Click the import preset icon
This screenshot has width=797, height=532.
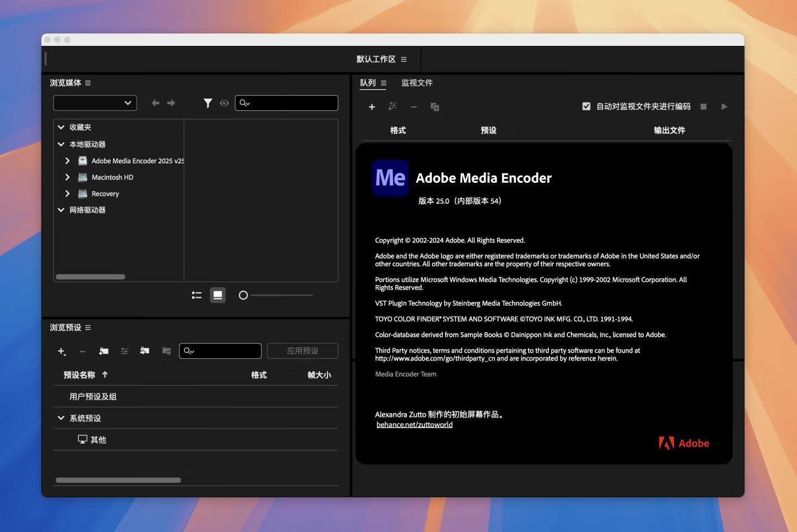144,351
